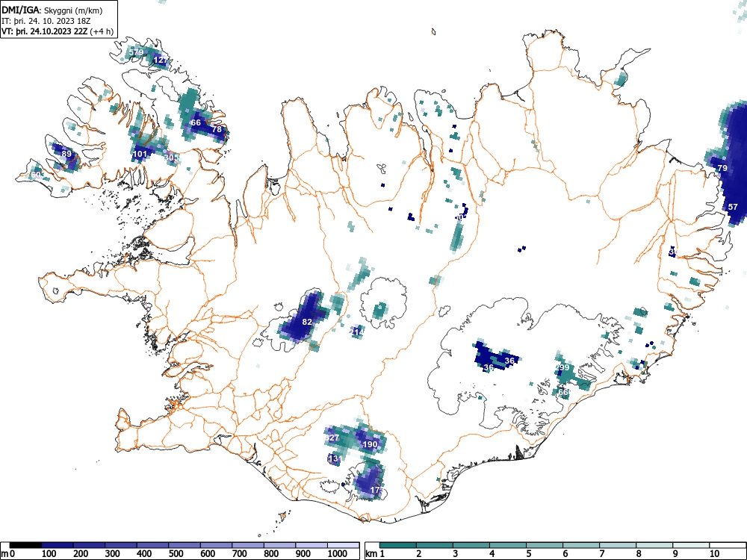Image resolution: width=747 pixels, height=560 pixels.
Task: Click the '800' legend label
Action: coord(271,554)
